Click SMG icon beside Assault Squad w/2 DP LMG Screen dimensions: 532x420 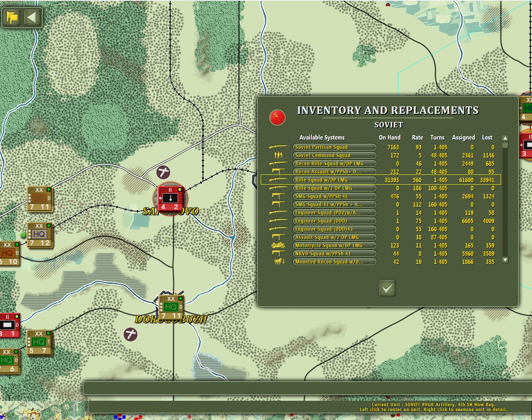[278, 237]
